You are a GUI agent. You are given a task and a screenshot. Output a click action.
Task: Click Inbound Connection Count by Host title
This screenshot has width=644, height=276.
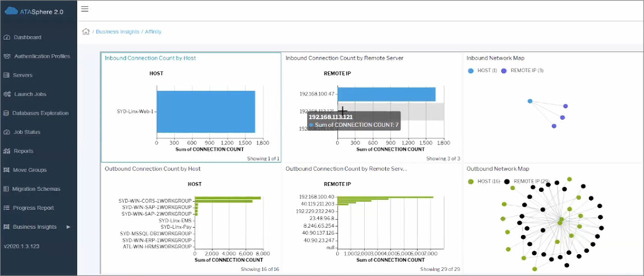click(x=150, y=58)
